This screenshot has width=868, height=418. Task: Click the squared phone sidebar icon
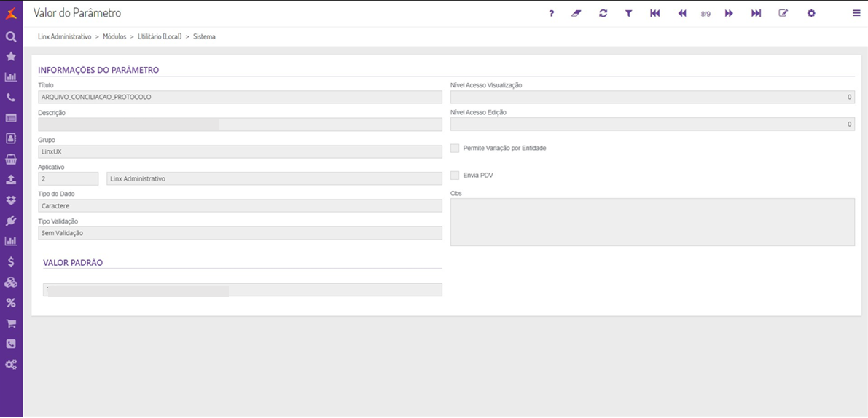pyautogui.click(x=10, y=344)
